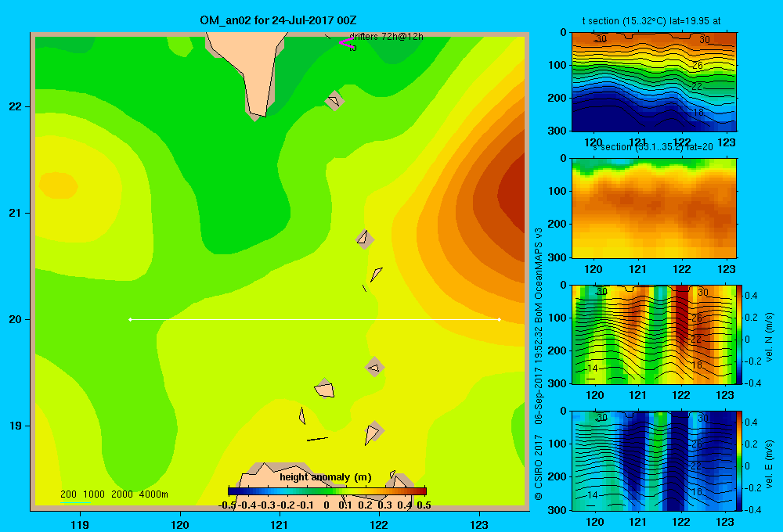Click the cyan line under the 200 depth legend
Screen dimensions: 783x532
tap(75, 502)
